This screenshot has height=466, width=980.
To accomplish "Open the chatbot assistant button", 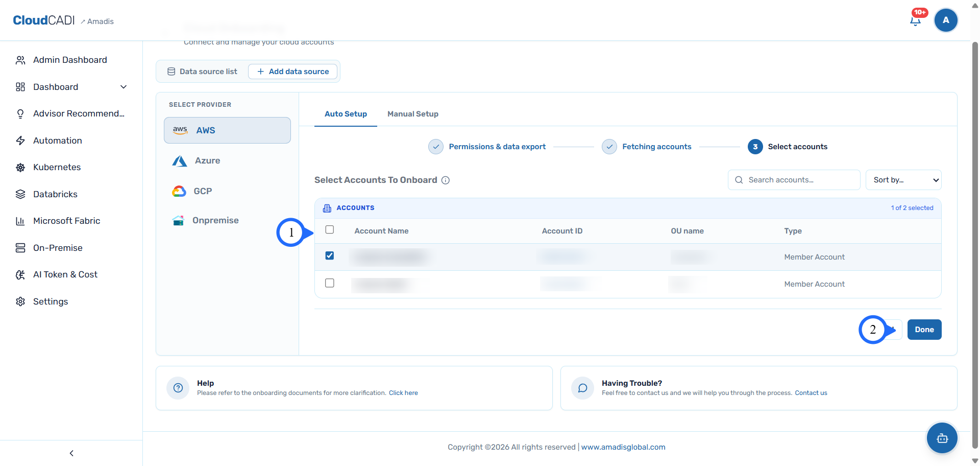I will coord(942,438).
